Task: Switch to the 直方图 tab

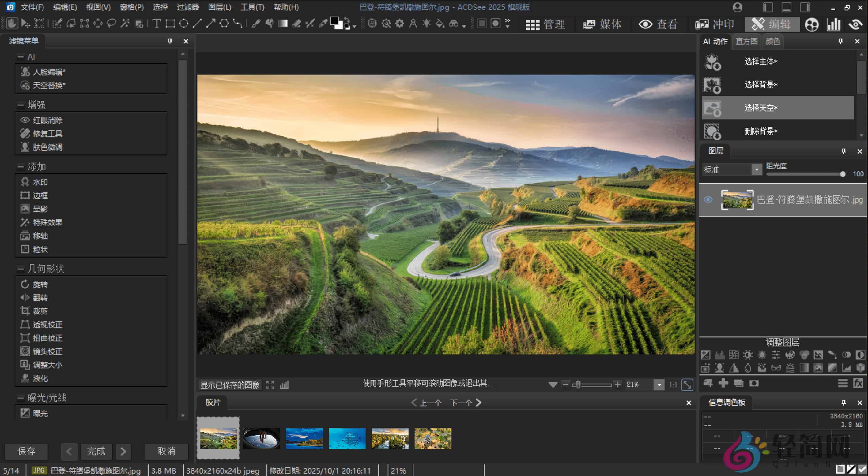Action: (746, 41)
